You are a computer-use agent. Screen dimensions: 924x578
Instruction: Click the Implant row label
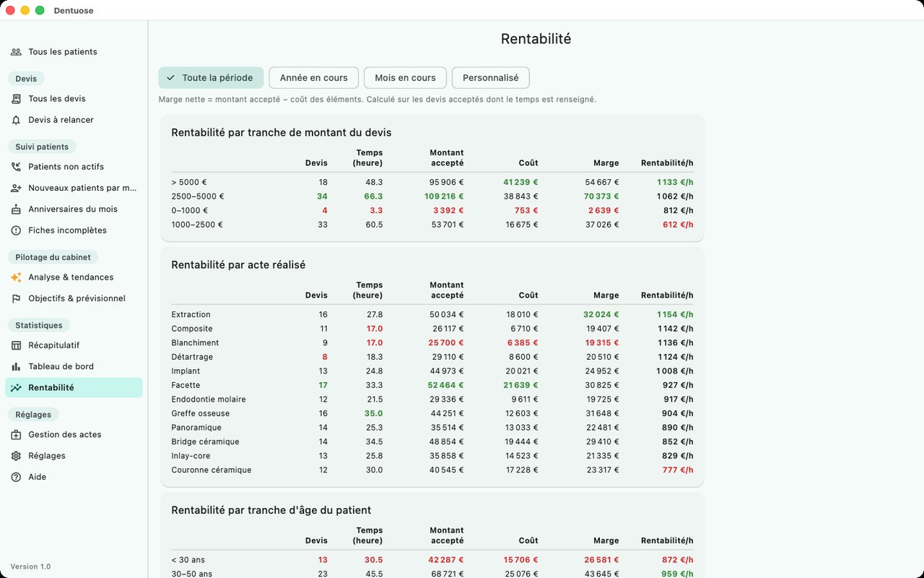[x=186, y=371]
